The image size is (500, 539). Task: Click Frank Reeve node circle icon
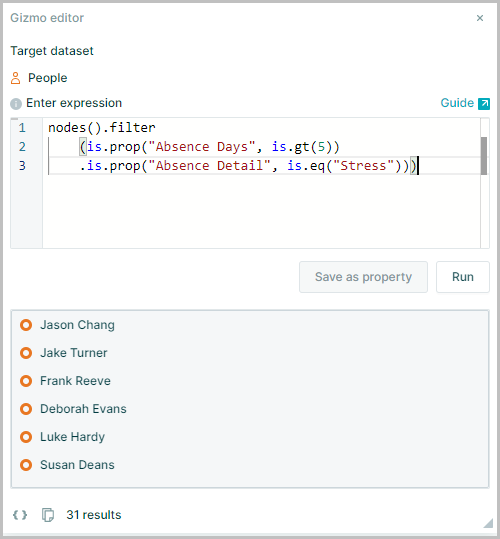coord(26,381)
